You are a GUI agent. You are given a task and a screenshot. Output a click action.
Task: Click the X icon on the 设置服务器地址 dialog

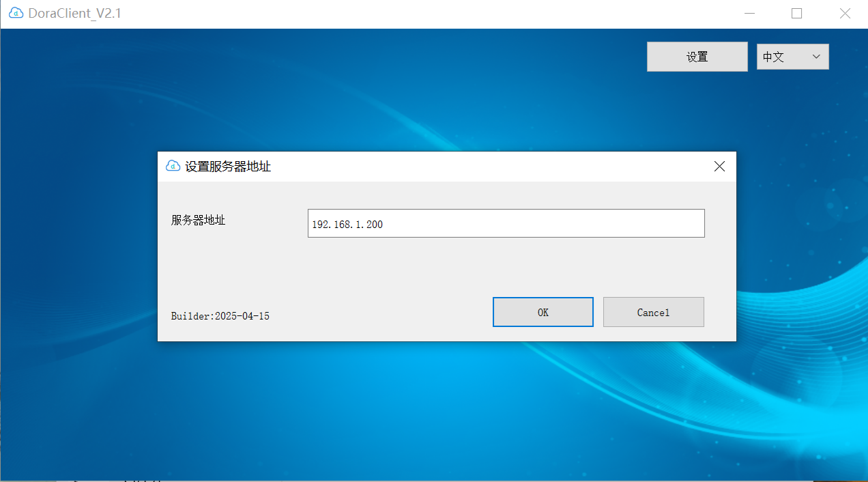719,166
